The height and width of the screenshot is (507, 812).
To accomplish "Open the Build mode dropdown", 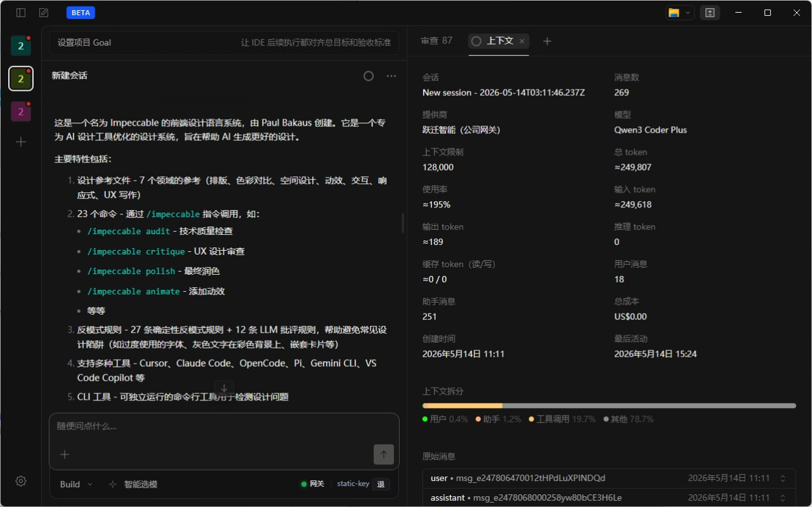I will coord(76,484).
